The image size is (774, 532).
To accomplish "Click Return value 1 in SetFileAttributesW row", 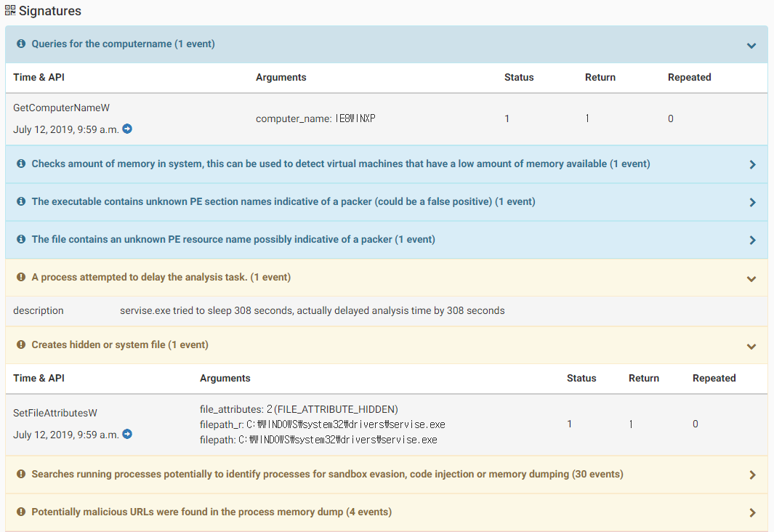I will (x=631, y=424).
